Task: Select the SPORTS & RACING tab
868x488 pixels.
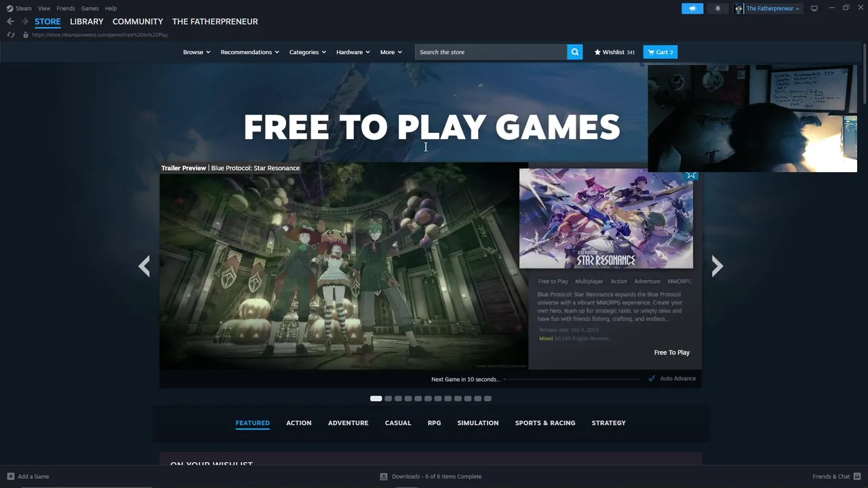Action: point(545,423)
